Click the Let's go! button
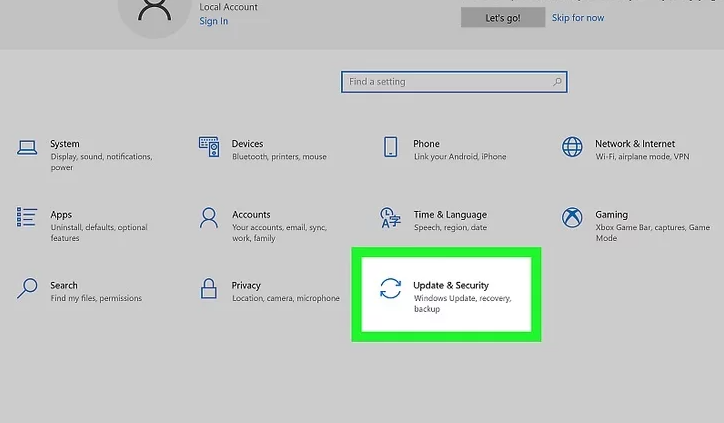The width and height of the screenshot is (724, 423). tap(503, 18)
